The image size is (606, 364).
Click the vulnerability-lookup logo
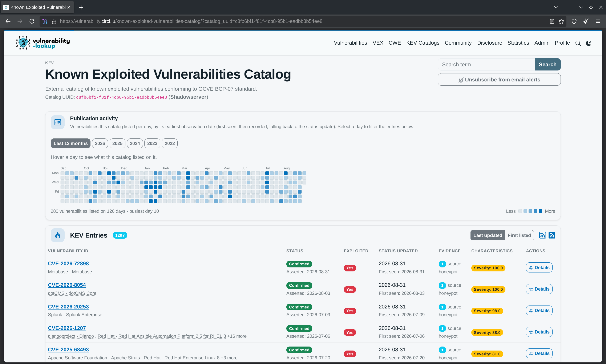[43, 43]
